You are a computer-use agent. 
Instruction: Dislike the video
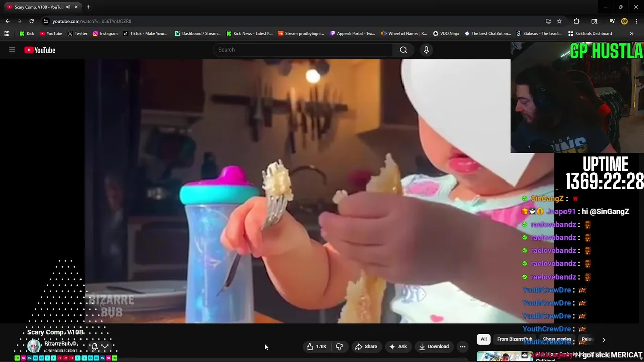339,346
